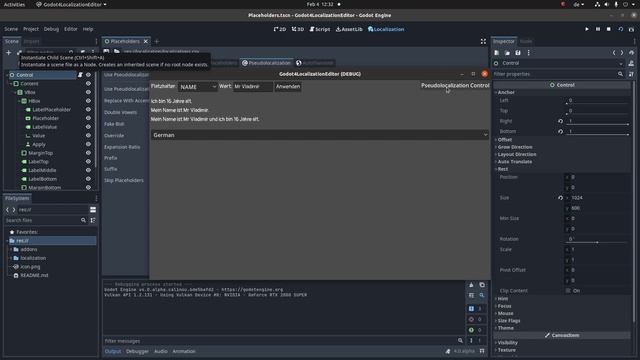Add a new node with plus icon
This screenshot has height=360, width=640.
point(8,53)
